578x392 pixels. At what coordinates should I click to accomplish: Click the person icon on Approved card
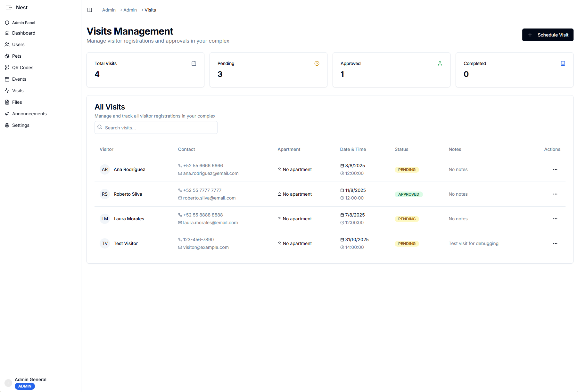[x=440, y=63]
